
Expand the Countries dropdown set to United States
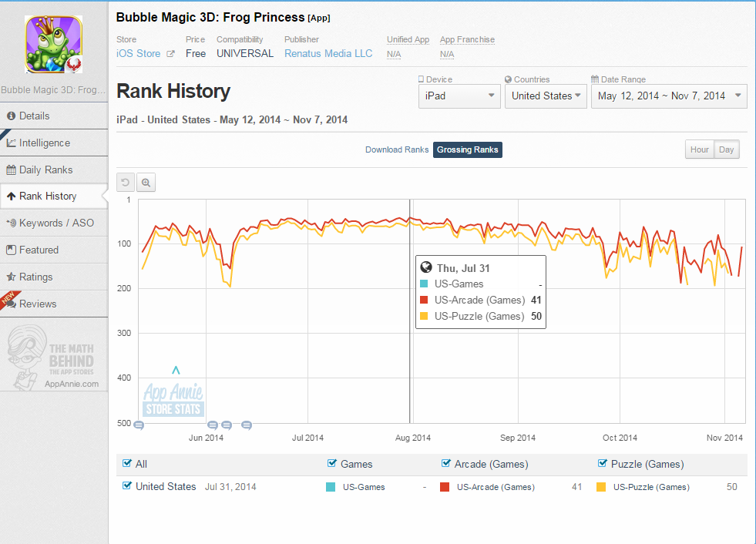[546, 96]
